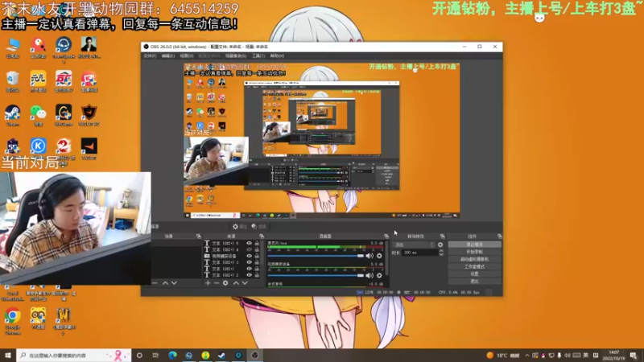Toggle lock on 文本 (GDI+) 5 source
The image size is (644, 362).
pyautogui.click(x=257, y=244)
